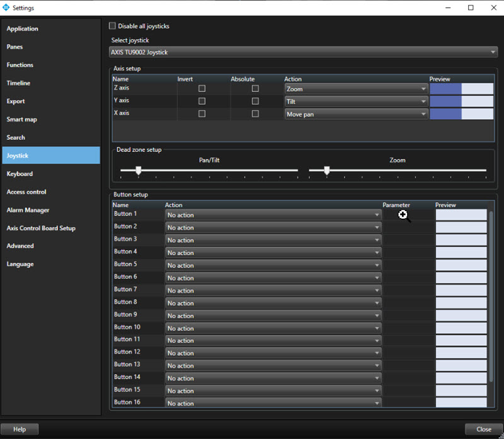Open the Smart map settings tab
504x439 pixels.
click(23, 119)
